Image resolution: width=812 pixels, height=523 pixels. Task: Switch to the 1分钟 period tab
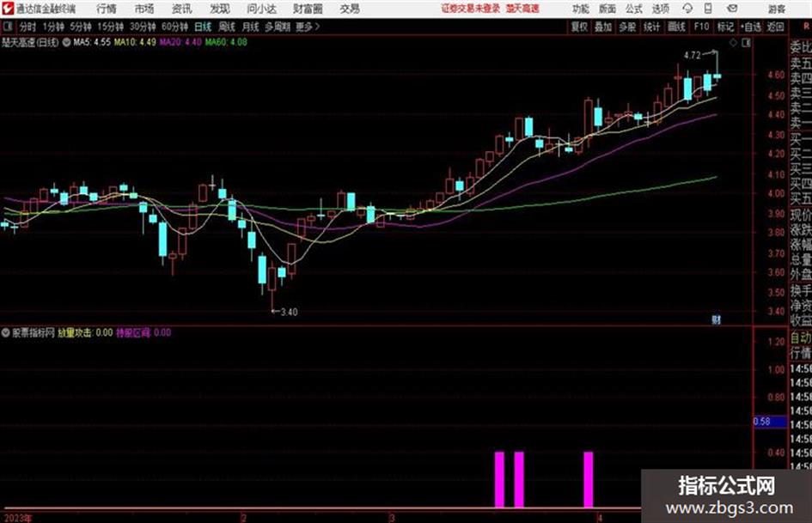click(x=52, y=27)
